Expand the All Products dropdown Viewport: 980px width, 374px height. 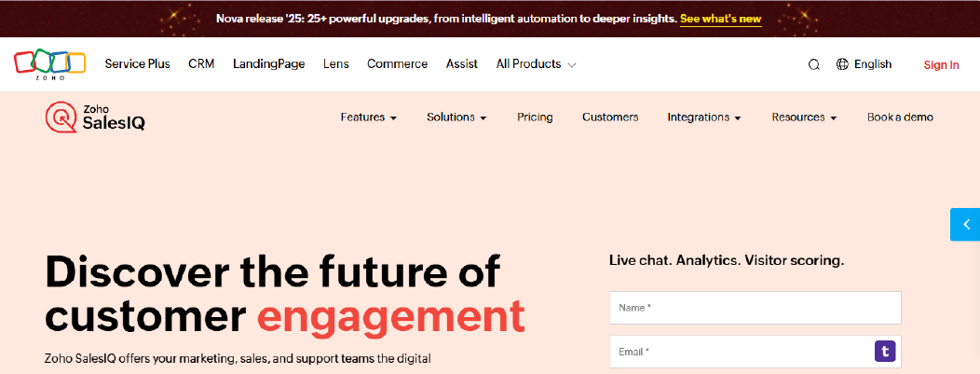[536, 63]
